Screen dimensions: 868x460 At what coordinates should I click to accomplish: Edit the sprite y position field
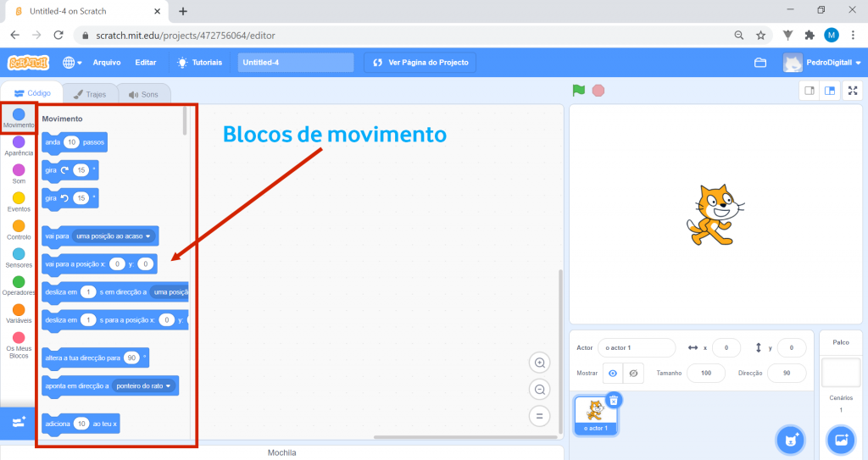pos(792,347)
